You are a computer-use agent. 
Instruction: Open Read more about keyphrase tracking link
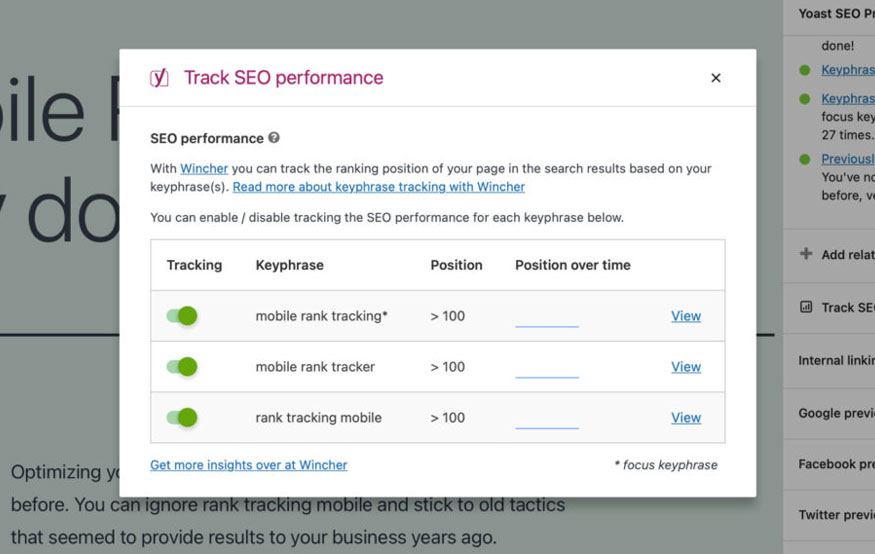(378, 187)
